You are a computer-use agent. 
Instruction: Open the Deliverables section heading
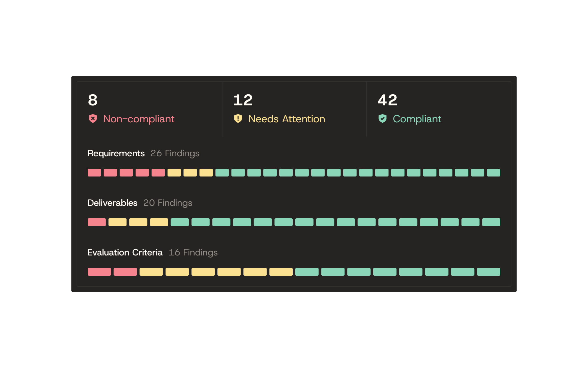[x=112, y=203]
